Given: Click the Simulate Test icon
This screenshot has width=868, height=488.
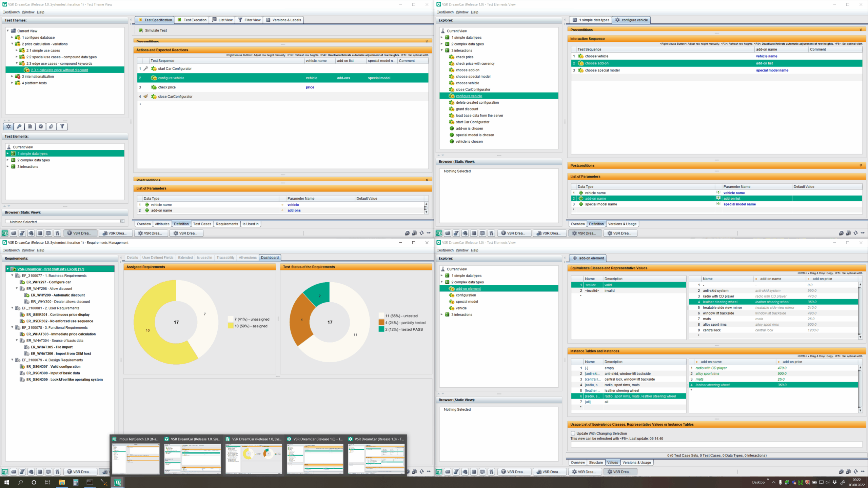Looking at the screenshot, I should point(141,30).
